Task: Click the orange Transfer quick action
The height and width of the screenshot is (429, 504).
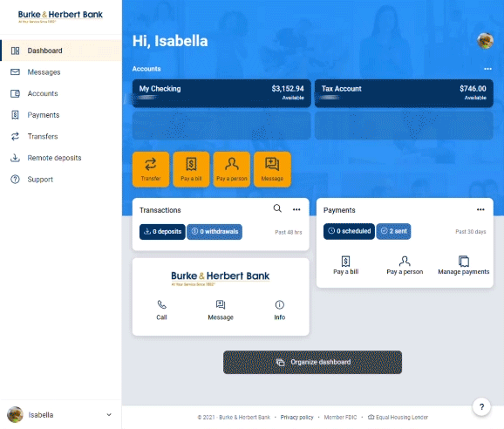Action: [x=151, y=169]
